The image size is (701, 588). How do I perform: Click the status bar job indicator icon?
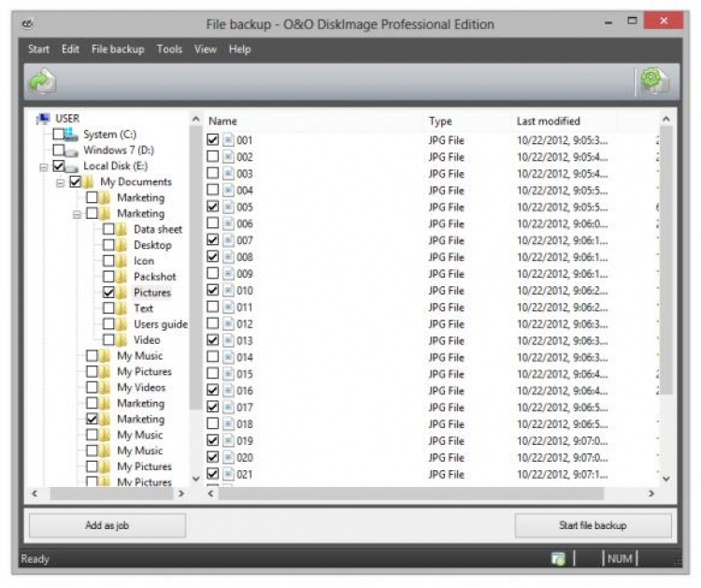(558, 558)
